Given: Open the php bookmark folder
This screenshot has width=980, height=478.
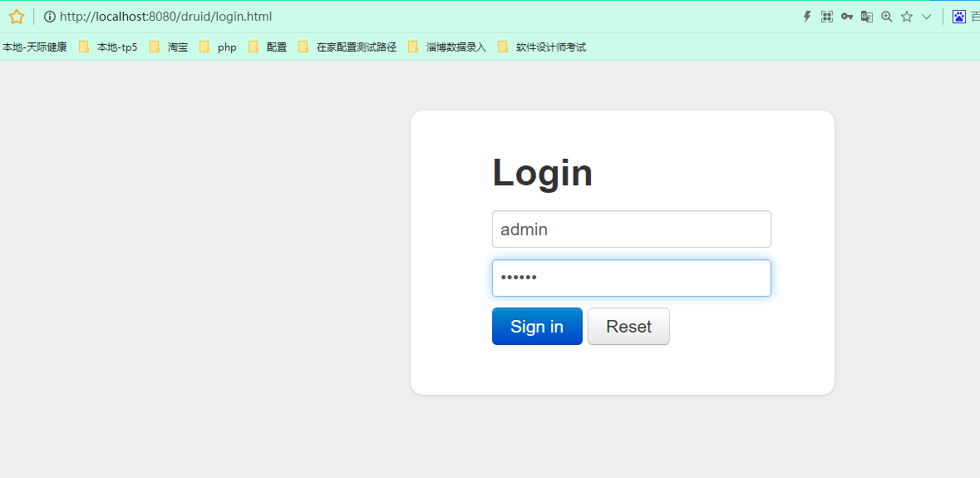Looking at the screenshot, I should pyautogui.click(x=218, y=47).
